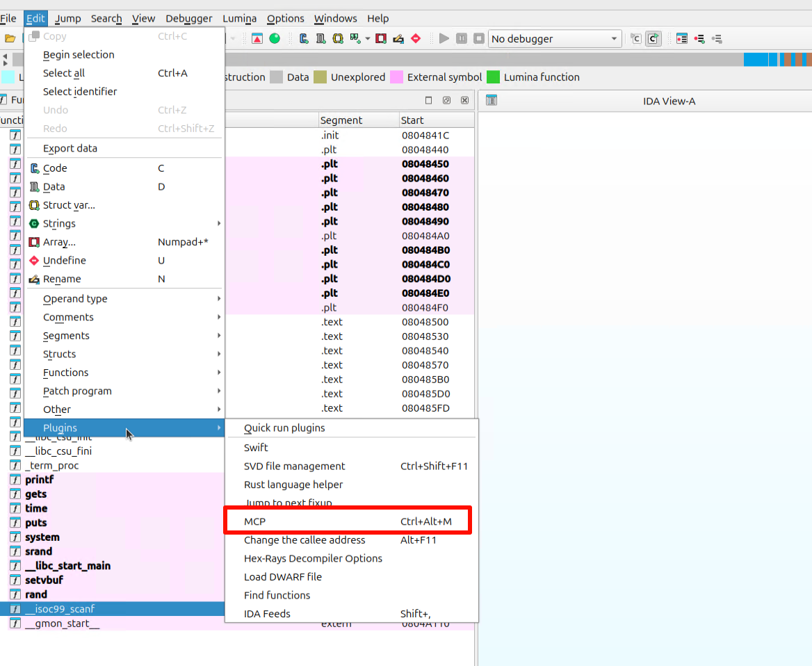Click the debugger Pause icon in toolbar
Image resolution: width=812 pixels, height=666 pixels.
coord(462,39)
